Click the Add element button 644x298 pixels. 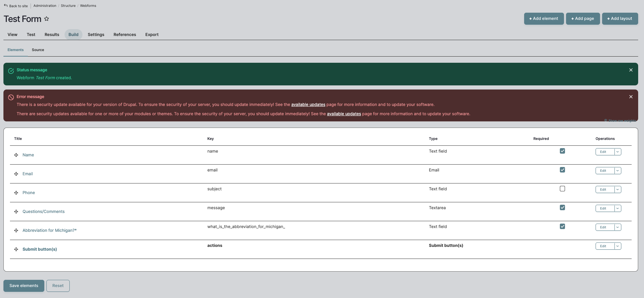tap(544, 19)
